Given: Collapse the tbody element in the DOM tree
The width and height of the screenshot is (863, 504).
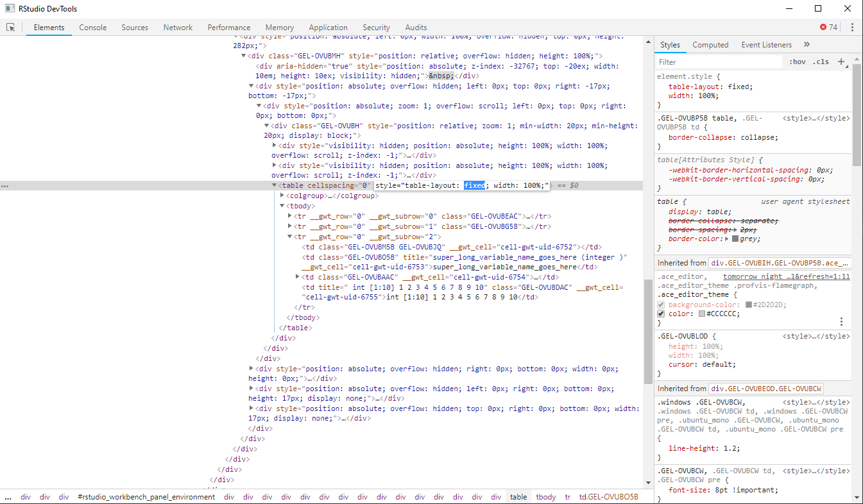Looking at the screenshot, I should point(282,205).
